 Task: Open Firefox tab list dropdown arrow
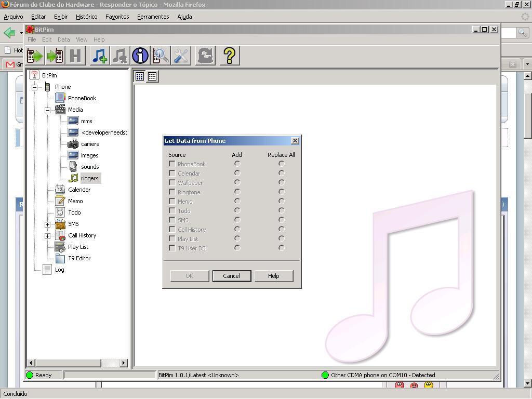[x=527, y=64]
